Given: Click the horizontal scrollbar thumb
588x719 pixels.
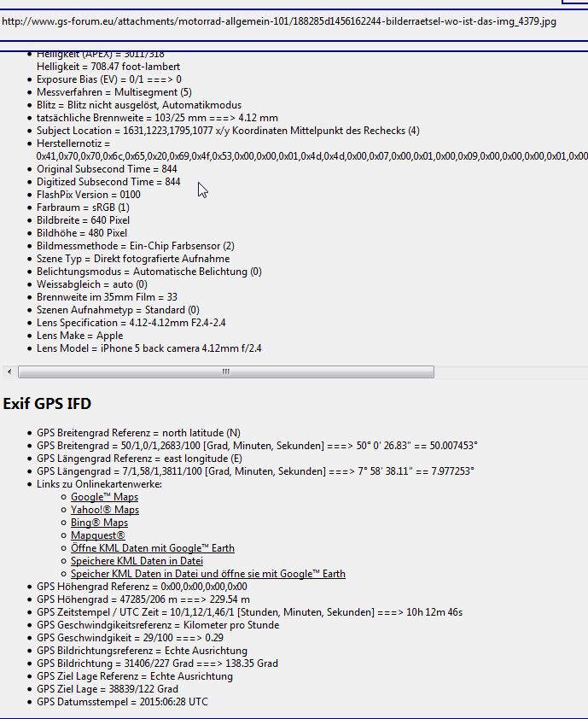Looking at the screenshot, I should (226, 371).
